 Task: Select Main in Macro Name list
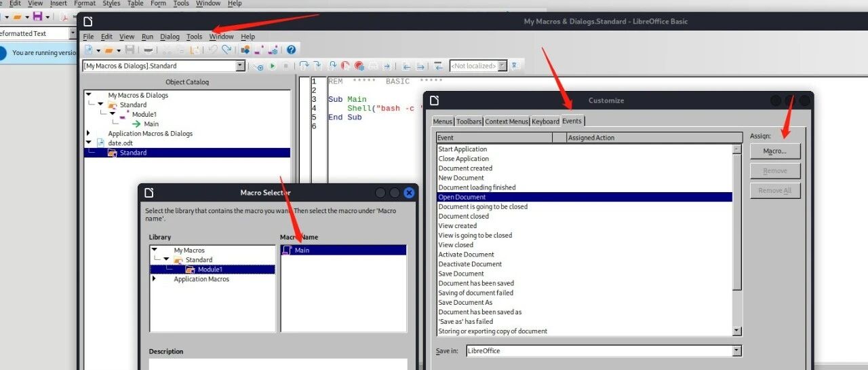coord(343,251)
